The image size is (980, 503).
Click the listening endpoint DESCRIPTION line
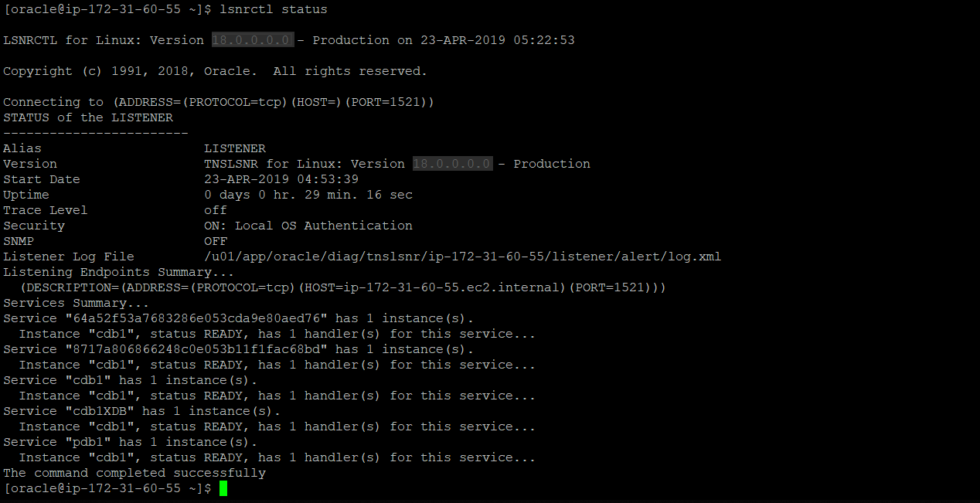pyautogui.click(x=342, y=287)
